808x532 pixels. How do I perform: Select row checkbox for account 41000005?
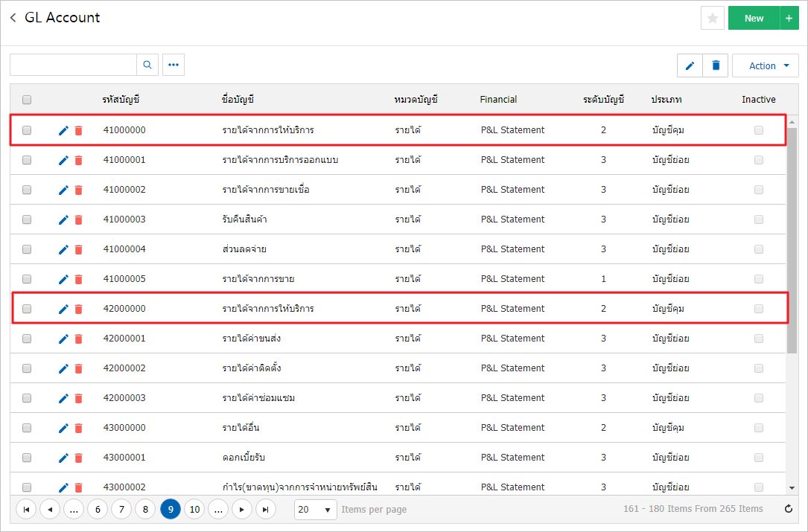(27, 279)
